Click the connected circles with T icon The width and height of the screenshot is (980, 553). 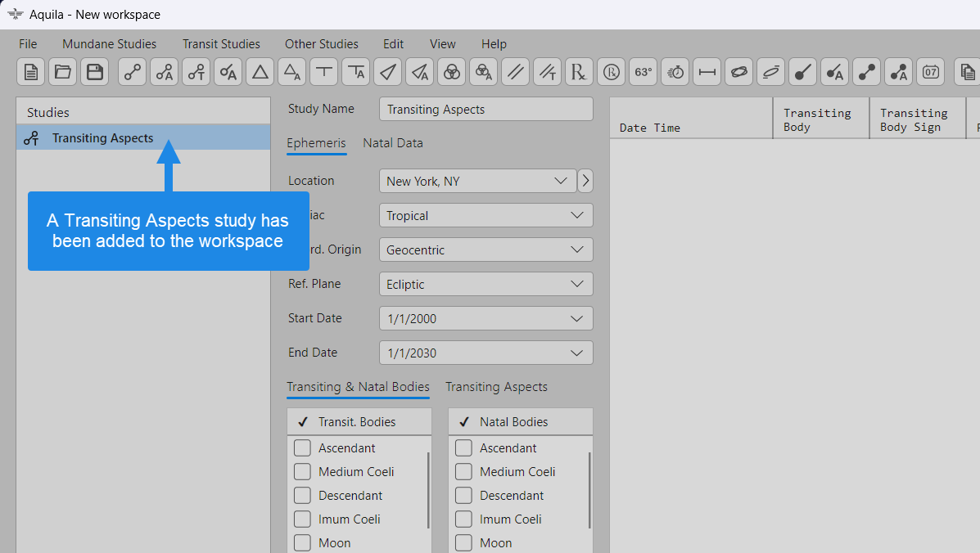tap(196, 72)
